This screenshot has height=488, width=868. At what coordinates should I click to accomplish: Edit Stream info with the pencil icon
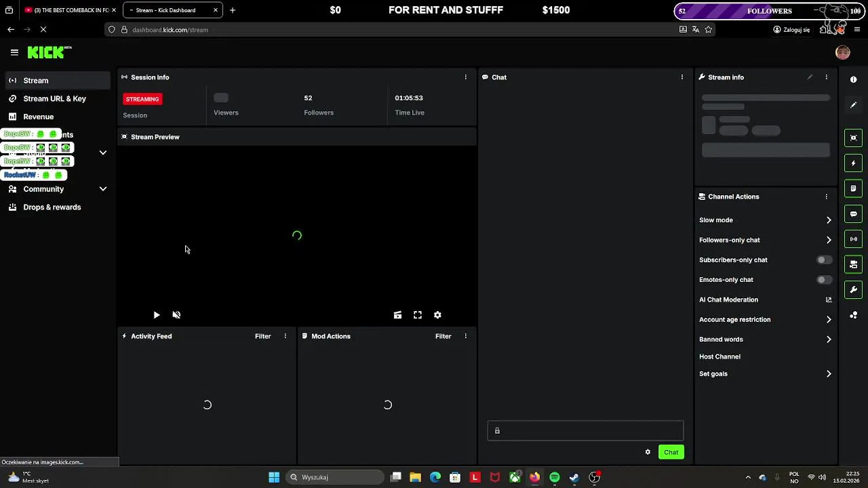click(810, 77)
